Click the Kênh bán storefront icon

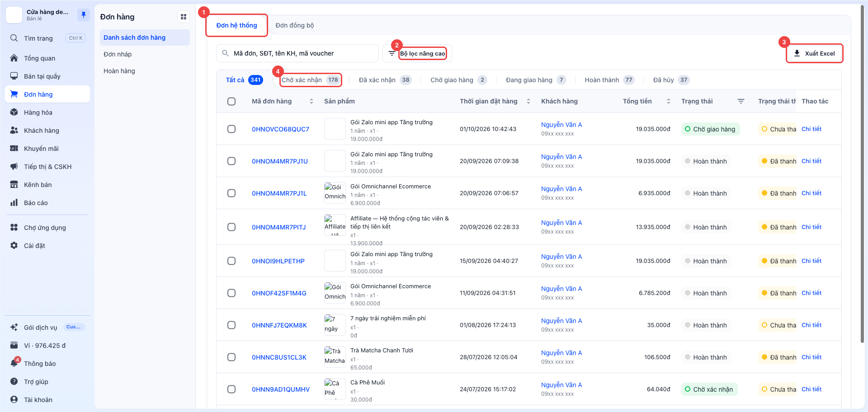[x=14, y=185]
